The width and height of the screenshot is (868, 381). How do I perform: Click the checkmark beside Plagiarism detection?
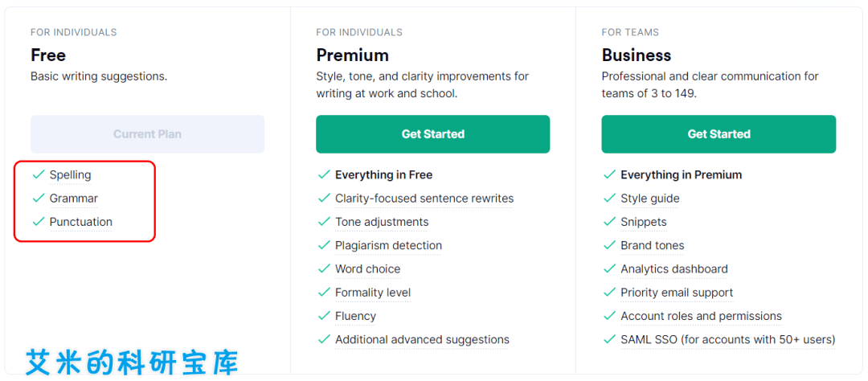(x=324, y=245)
